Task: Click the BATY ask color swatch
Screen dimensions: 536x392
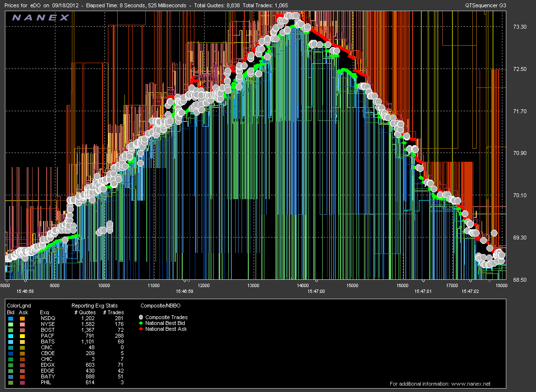Action: (22, 376)
